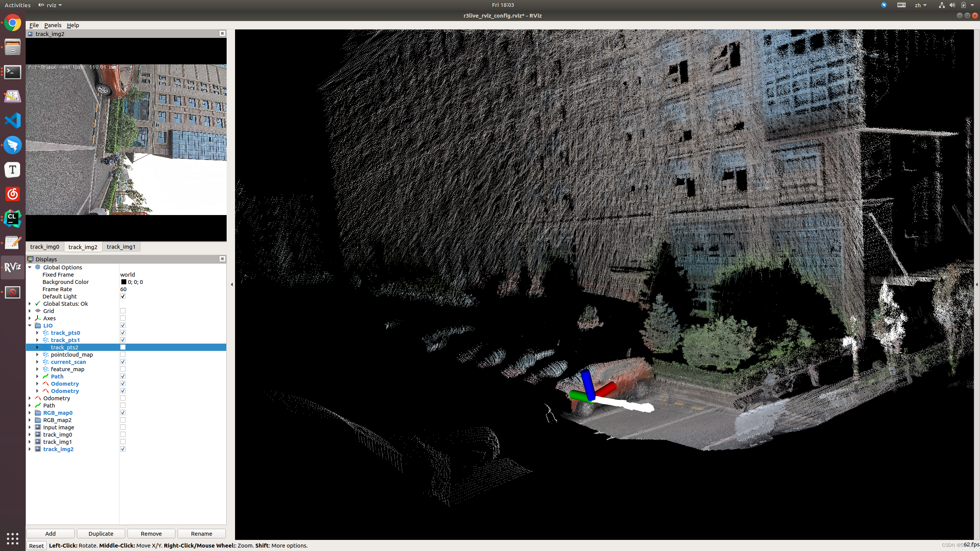Expand the LIO display group
Viewport: 980px width, 551px height.
29,326
